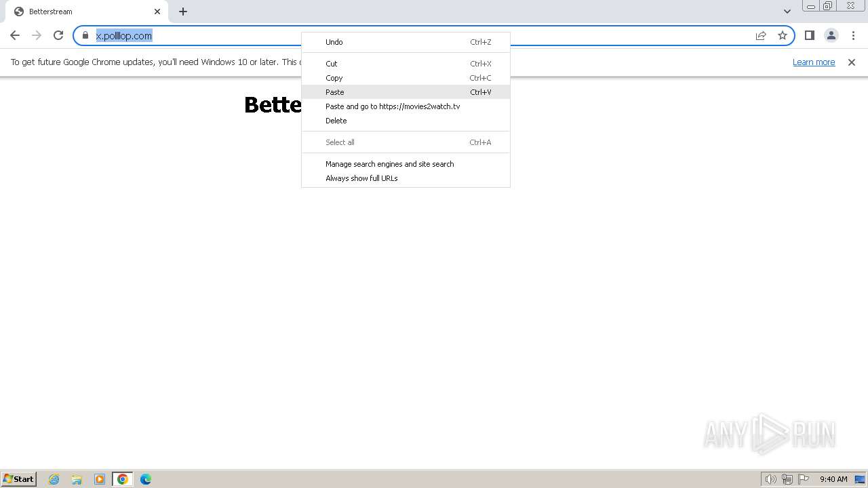The width and height of the screenshot is (868, 488).
Task: Open Windows Media Player from taskbar
Action: tap(100, 479)
